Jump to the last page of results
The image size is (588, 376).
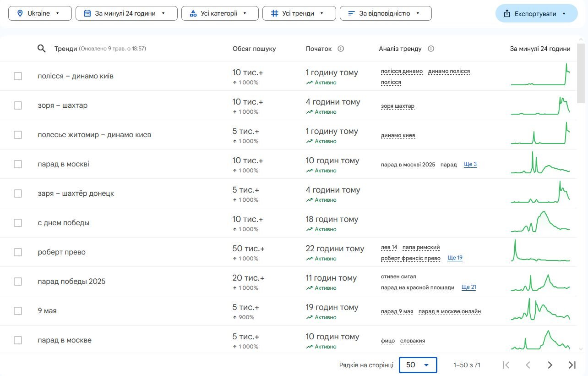tap(572, 365)
